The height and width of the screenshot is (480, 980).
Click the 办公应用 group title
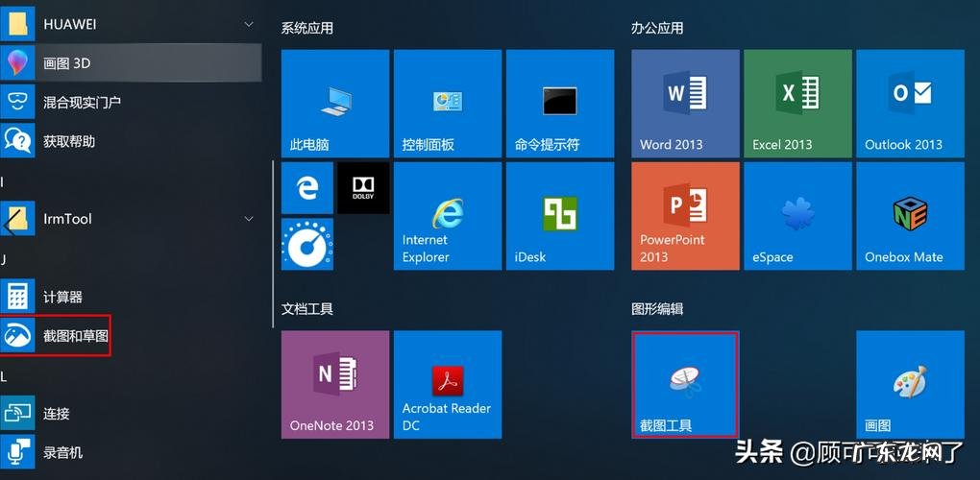tap(657, 28)
